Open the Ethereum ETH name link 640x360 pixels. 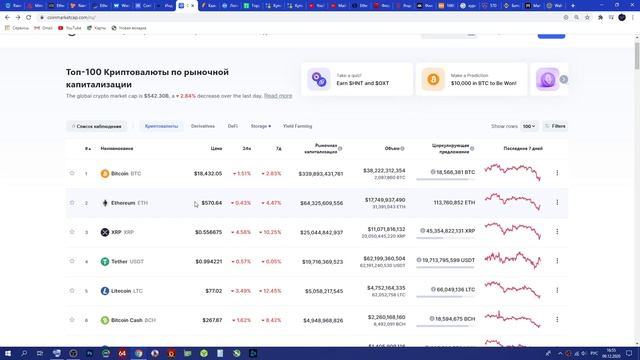click(129, 203)
